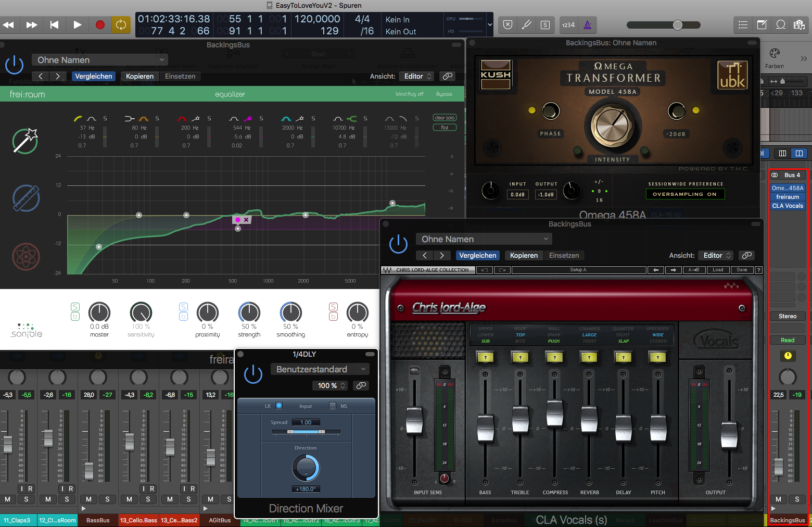The image size is (812, 527).
Task: Open Waves help question mark
Action: tap(758, 270)
